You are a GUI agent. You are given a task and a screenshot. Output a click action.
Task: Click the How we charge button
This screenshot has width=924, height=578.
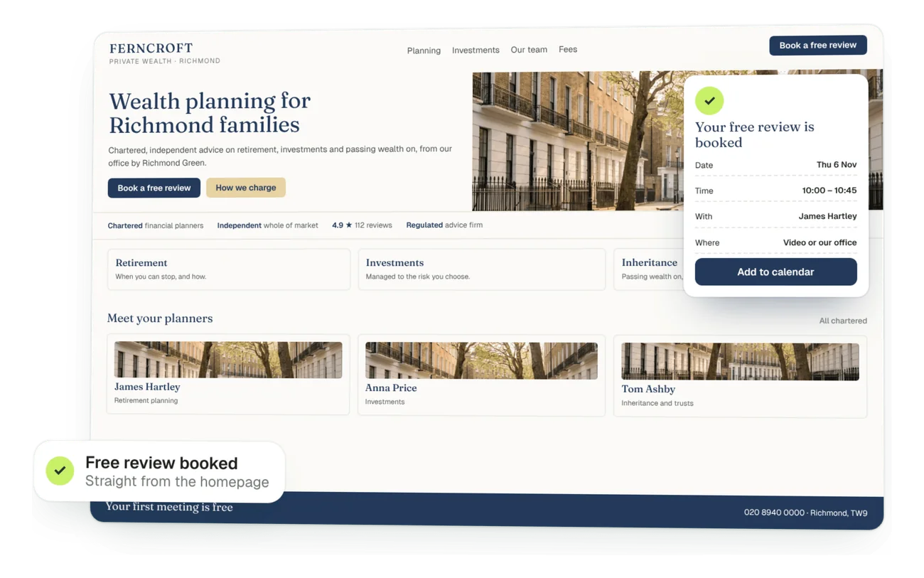(x=246, y=188)
